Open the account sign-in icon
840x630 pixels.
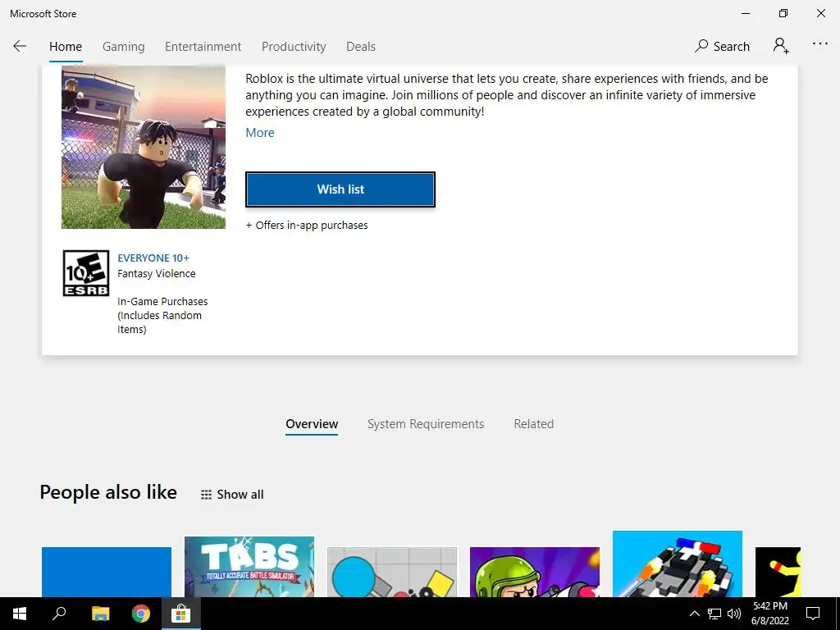click(x=781, y=46)
